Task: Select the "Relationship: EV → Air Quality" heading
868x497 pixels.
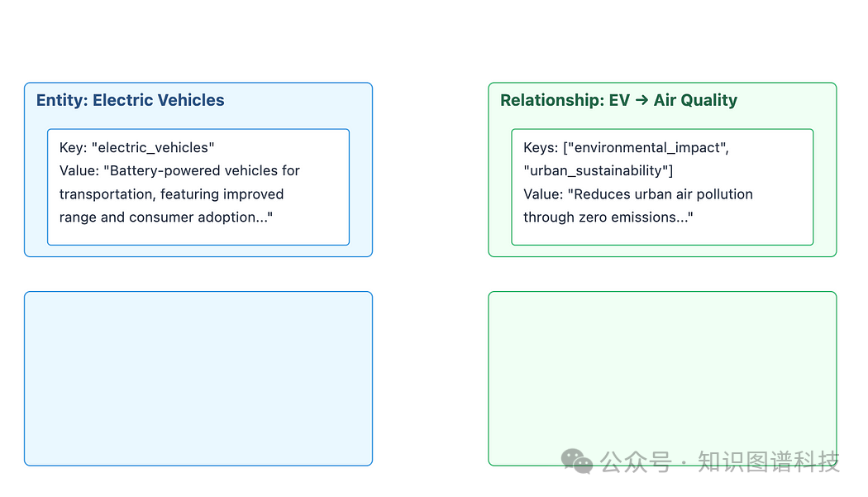Action: [618, 101]
